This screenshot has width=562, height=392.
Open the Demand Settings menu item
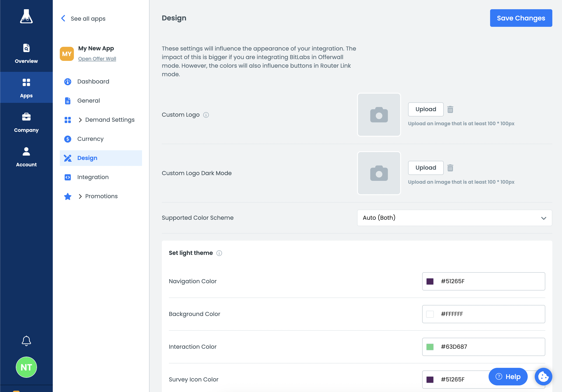click(101, 120)
